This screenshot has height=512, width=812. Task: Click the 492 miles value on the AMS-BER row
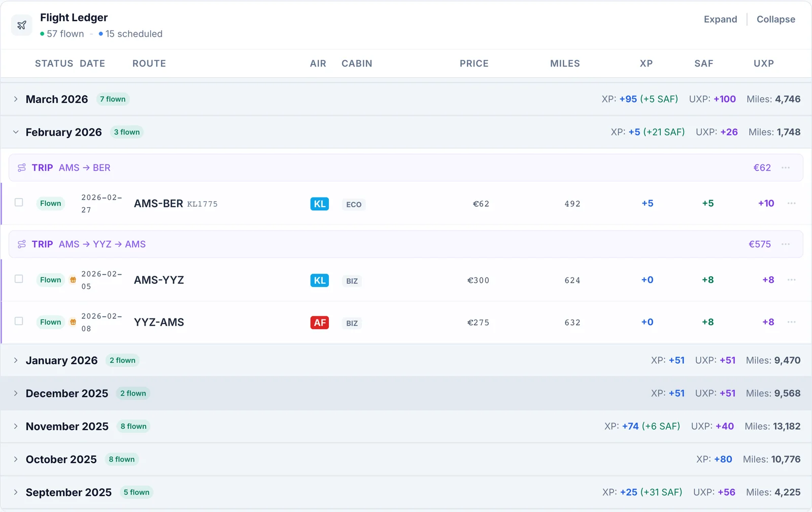click(x=572, y=204)
